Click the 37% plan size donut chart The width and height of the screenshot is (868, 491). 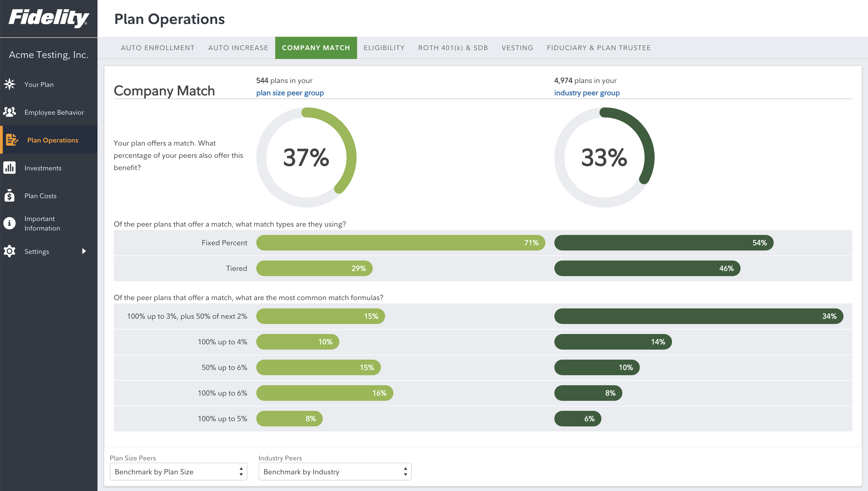[306, 157]
